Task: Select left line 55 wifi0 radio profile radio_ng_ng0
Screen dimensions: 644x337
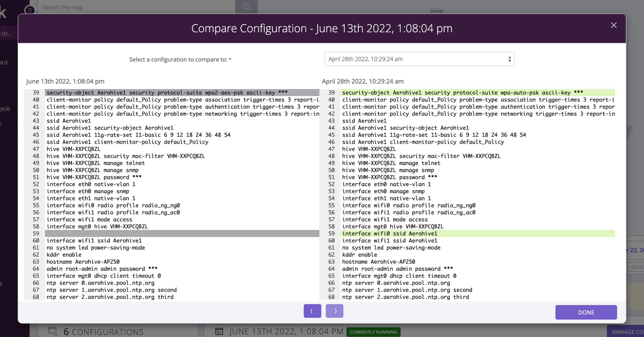Action: tap(113, 205)
